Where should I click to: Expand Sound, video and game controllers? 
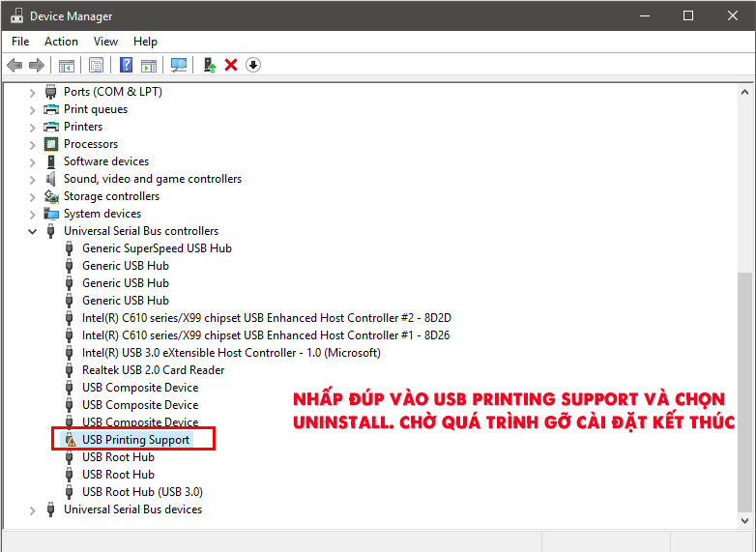(x=32, y=180)
